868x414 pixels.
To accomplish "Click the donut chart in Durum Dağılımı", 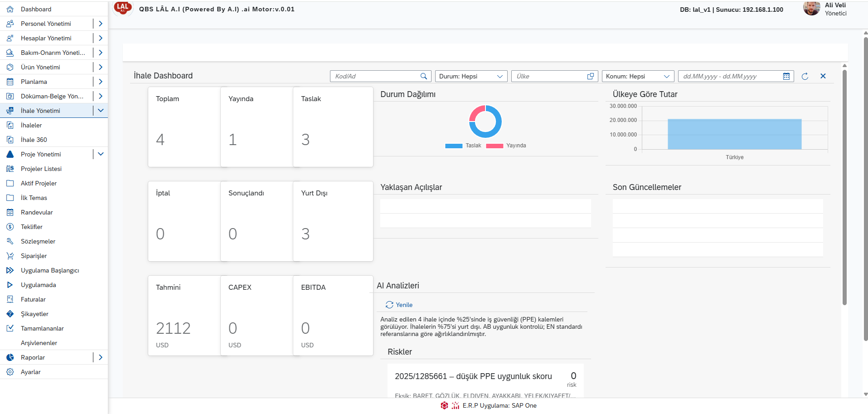I will [485, 122].
